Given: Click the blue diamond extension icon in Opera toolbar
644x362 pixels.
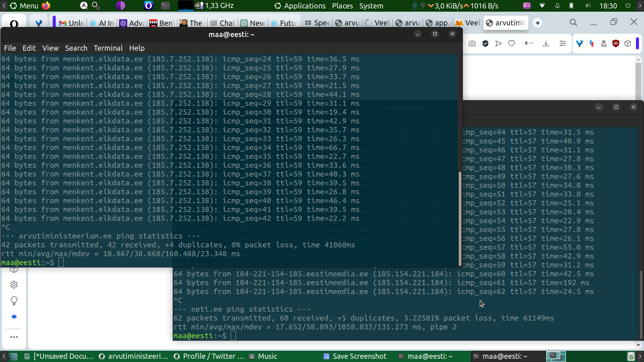Looking at the screenshot, I should pos(579,43).
